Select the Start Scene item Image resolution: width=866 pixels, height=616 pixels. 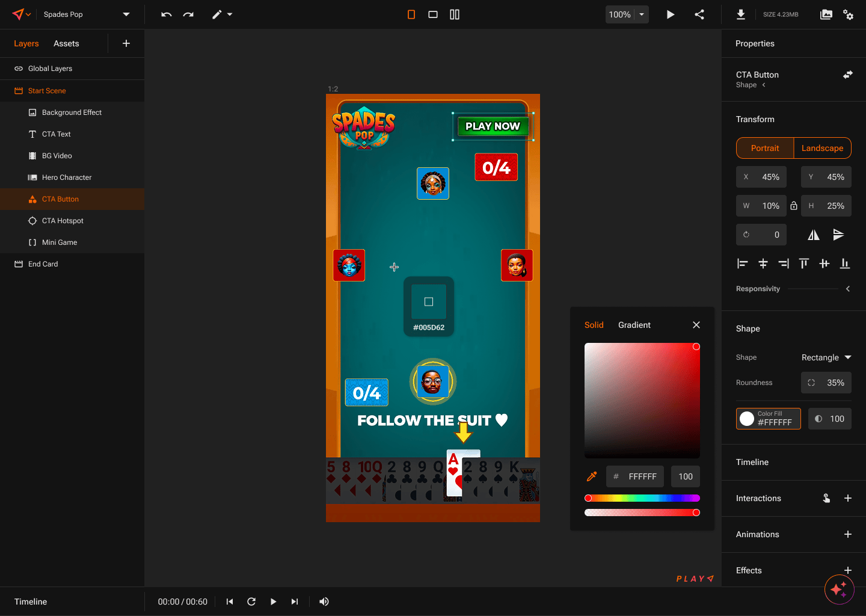coord(72,91)
